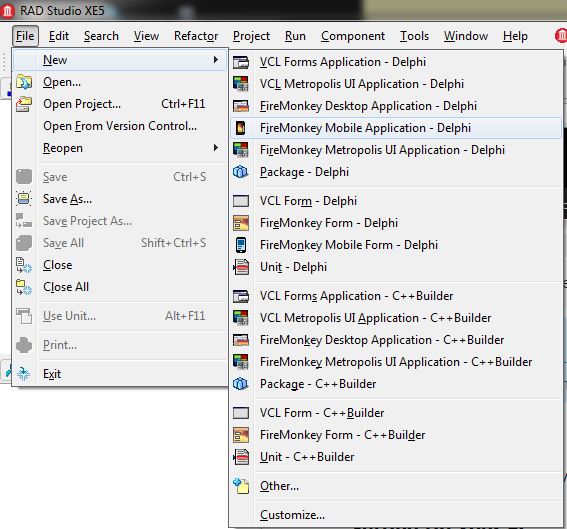The image size is (567, 529).
Task: Click the Open folder icon in File menu
Action: tap(24, 82)
